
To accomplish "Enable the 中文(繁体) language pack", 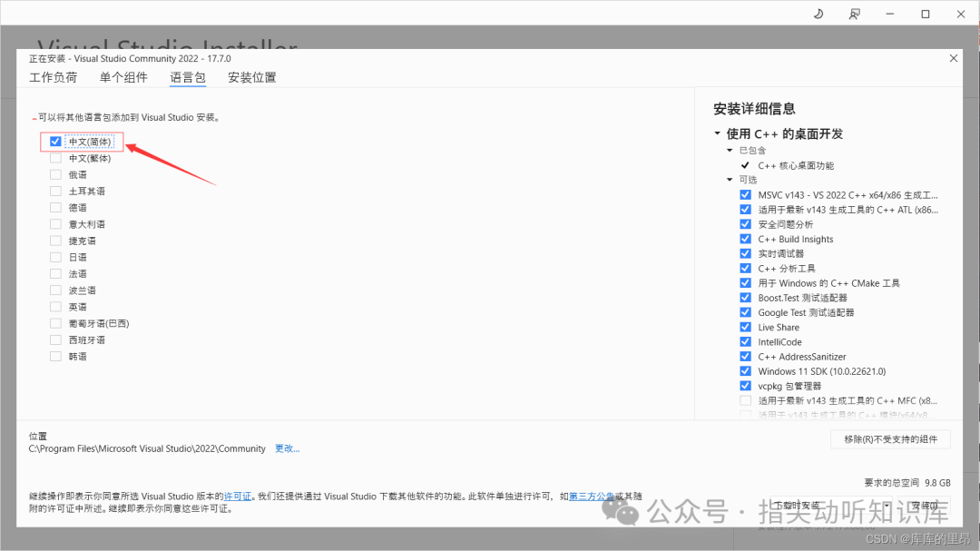I will point(55,158).
